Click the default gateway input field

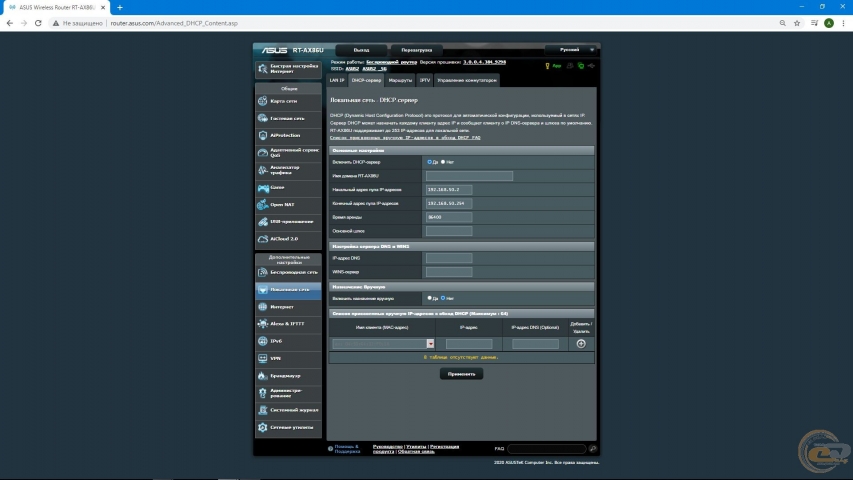(x=449, y=231)
